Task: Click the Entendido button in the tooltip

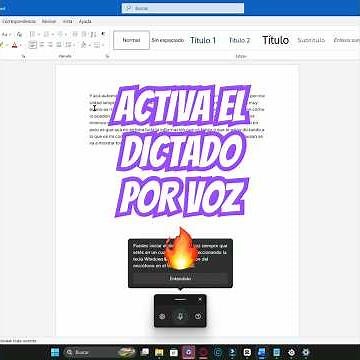Action: pos(180,278)
